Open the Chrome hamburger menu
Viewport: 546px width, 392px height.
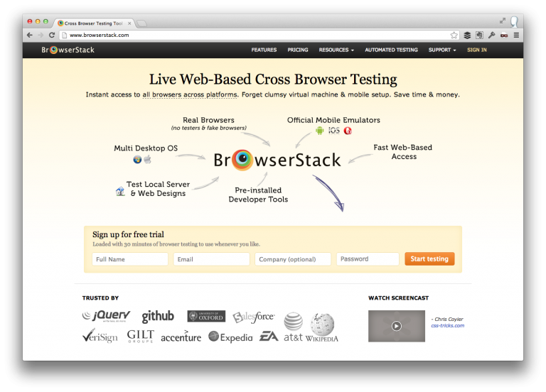pos(516,35)
